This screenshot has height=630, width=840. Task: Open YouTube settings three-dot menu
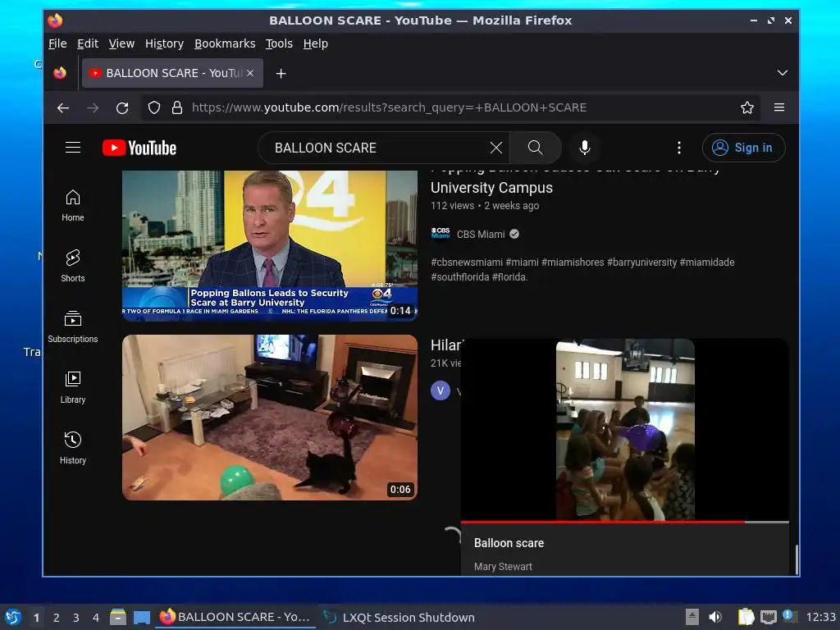coord(678,148)
